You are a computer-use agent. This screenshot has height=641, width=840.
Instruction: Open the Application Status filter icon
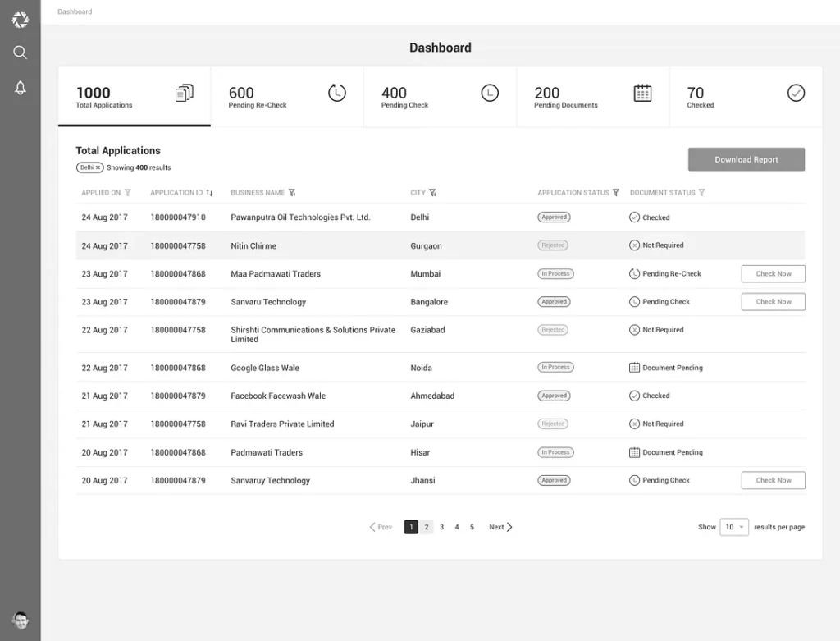click(x=616, y=193)
